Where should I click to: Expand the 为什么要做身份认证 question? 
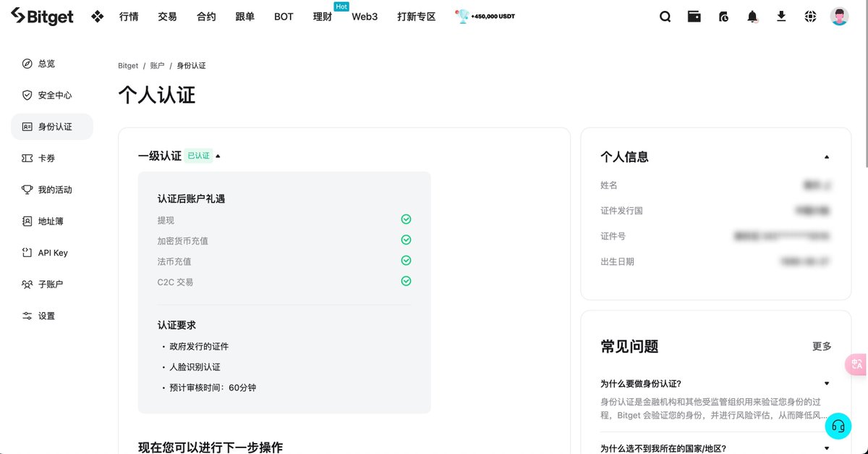[827, 384]
